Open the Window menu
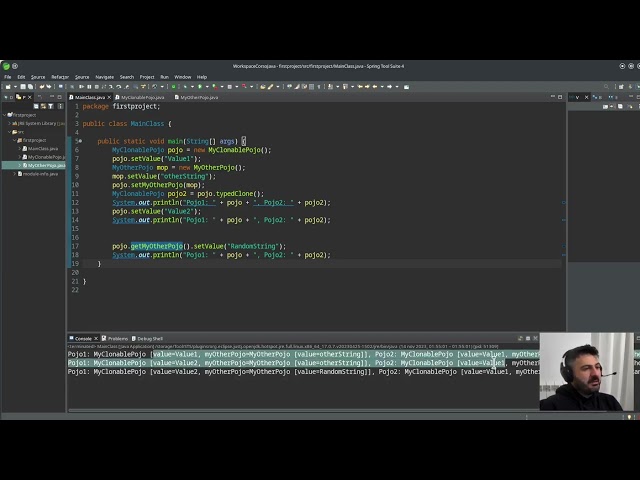640x480 pixels. [182, 77]
